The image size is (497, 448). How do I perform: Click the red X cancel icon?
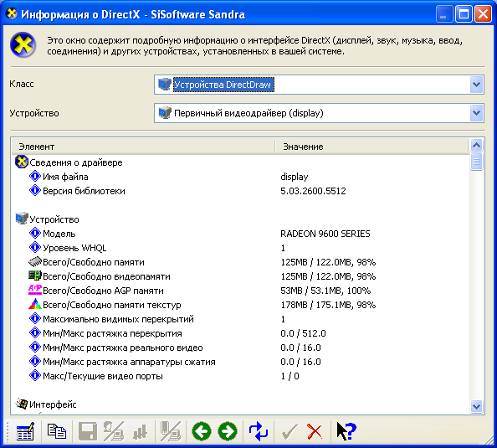pos(315,432)
